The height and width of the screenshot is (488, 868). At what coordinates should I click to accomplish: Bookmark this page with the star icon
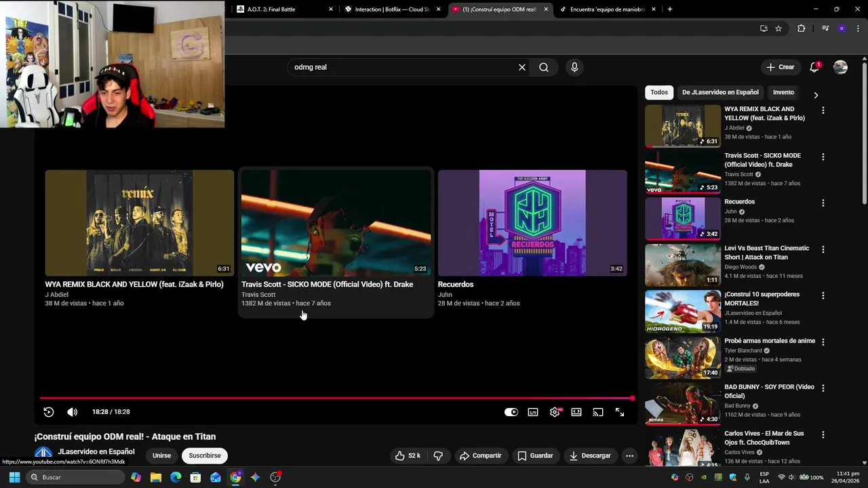point(778,28)
